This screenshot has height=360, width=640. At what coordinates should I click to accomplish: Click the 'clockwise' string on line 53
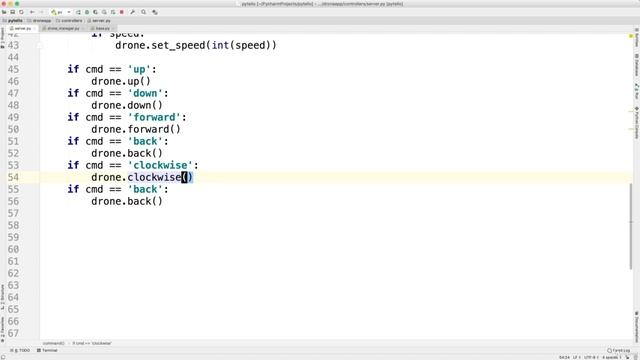[160, 165]
